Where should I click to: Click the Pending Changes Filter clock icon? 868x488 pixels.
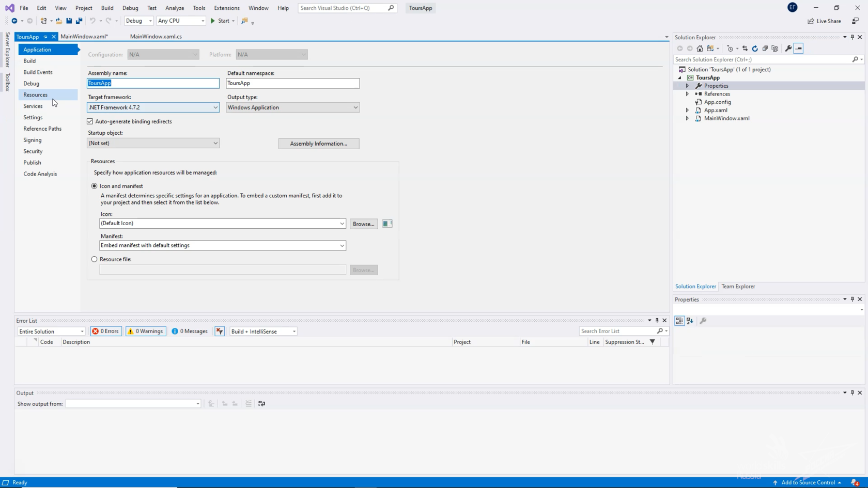click(x=730, y=49)
